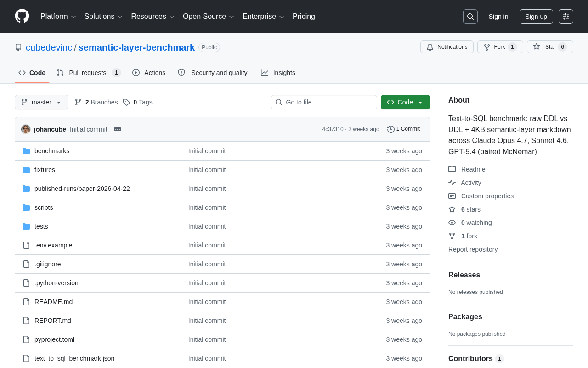This screenshot has height=368, width=588.
Task: Click the Public visibility badge
Action: pos(209,47)
